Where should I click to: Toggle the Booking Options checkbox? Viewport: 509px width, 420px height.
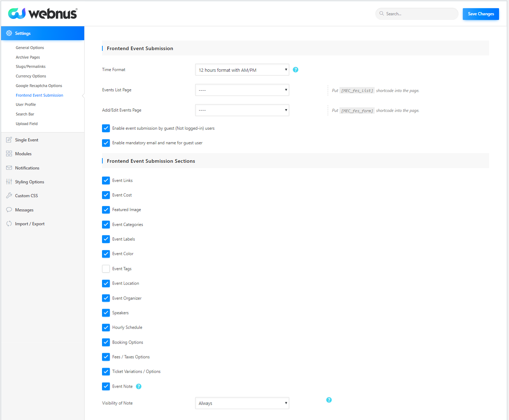point(106,342)
